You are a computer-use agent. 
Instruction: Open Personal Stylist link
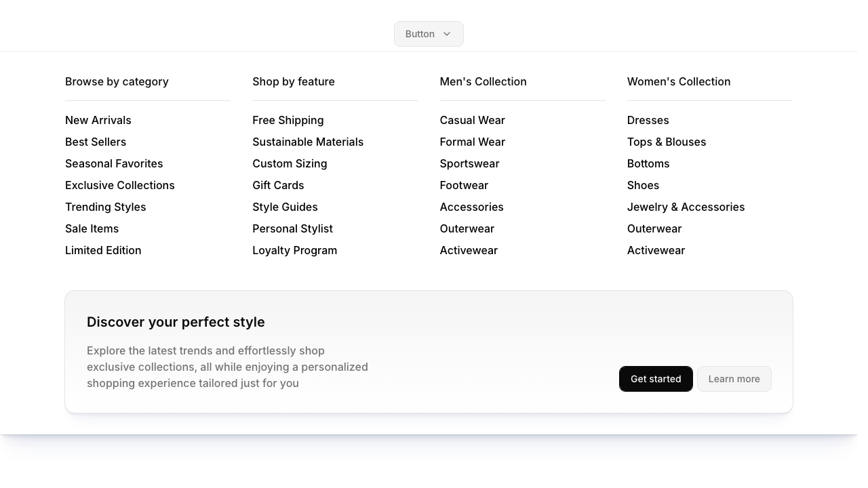click(292, 228)
